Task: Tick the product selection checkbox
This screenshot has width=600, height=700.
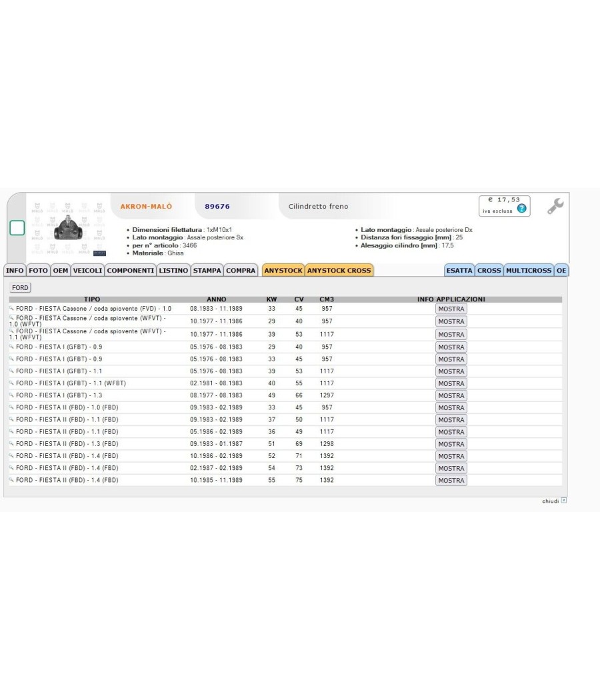Action: [x=17, y=228]
